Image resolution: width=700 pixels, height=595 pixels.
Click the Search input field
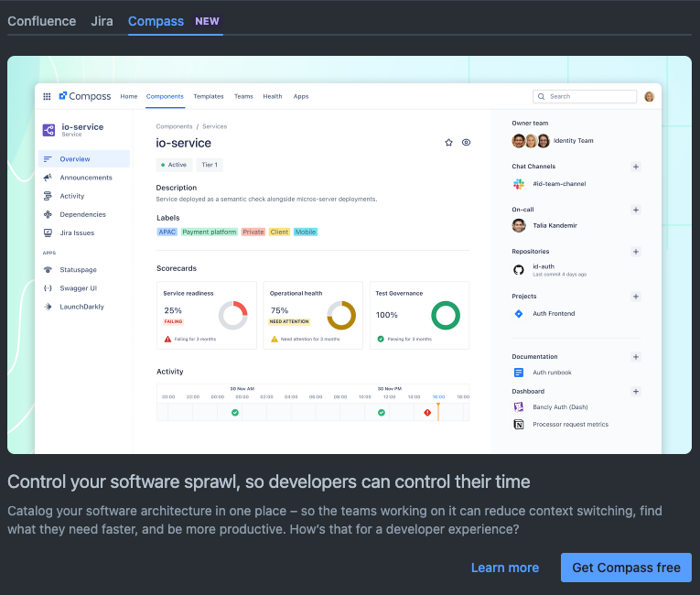pyautogui.click(x=585, y=96)
